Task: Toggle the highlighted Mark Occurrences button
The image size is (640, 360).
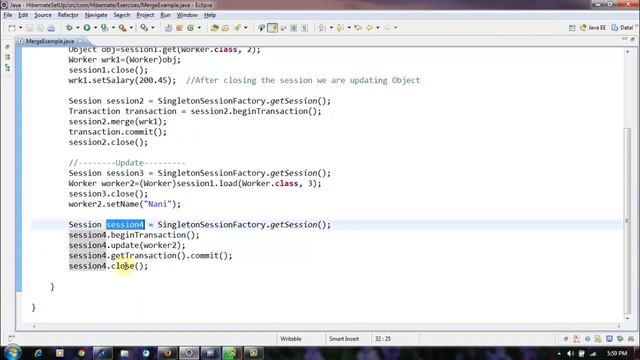Action: pos(273,28)
